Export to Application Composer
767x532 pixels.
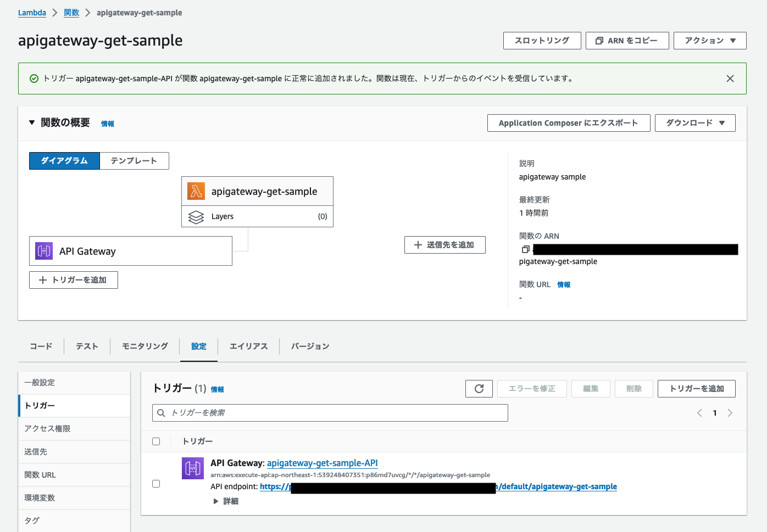pos(569,123)
